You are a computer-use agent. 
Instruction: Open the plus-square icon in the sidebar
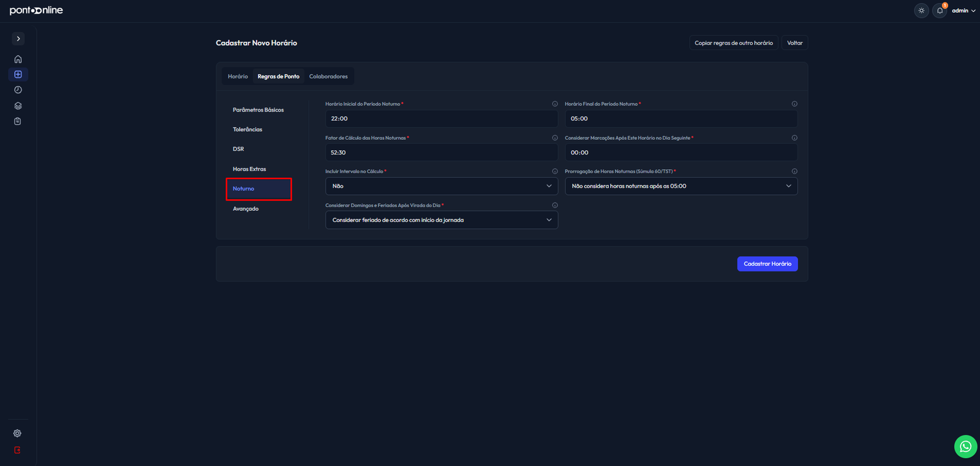(18, 74)
